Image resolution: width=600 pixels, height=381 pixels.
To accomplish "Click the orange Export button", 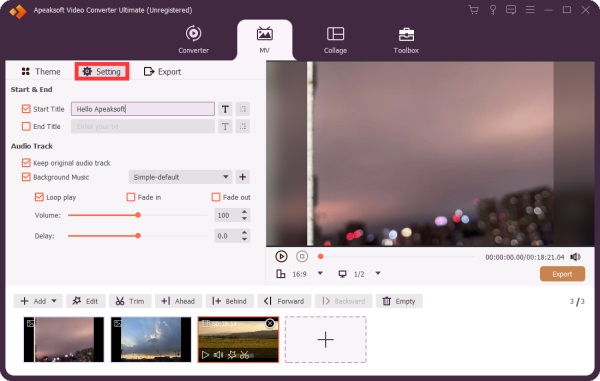I will pyautogui.click(x=562, y=274).
